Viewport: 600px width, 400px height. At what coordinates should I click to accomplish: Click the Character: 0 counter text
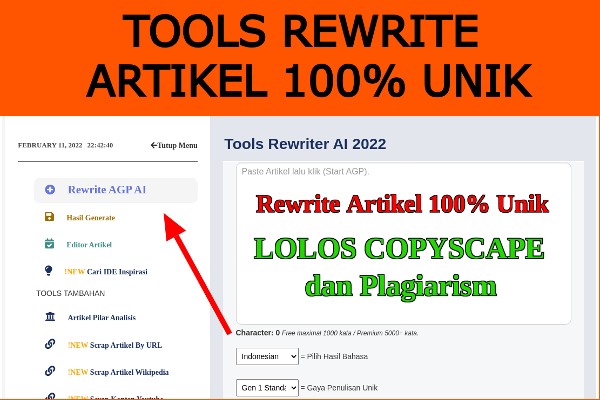pyautogui.click(x=258, y=333)
